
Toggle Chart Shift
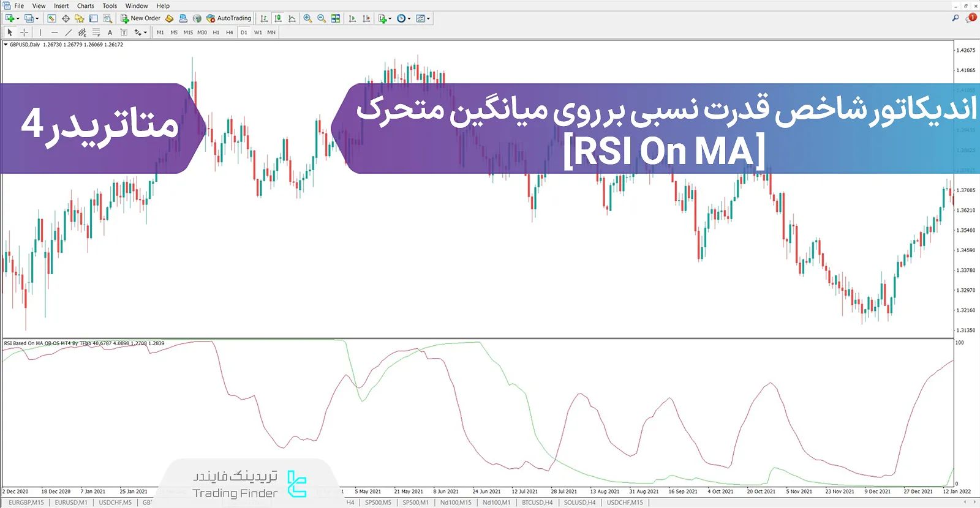(x=366, y=18)
